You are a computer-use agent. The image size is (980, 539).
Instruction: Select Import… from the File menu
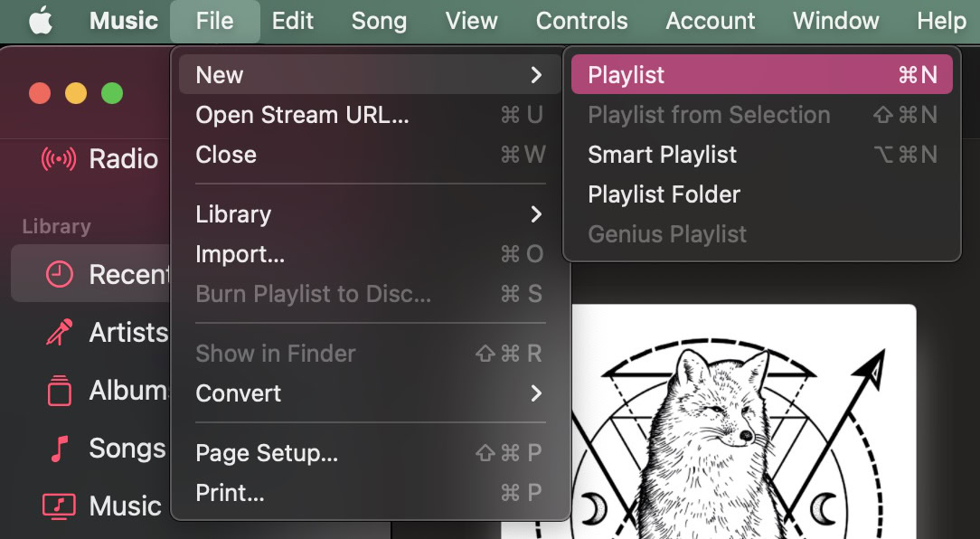[x=240, y=255]
